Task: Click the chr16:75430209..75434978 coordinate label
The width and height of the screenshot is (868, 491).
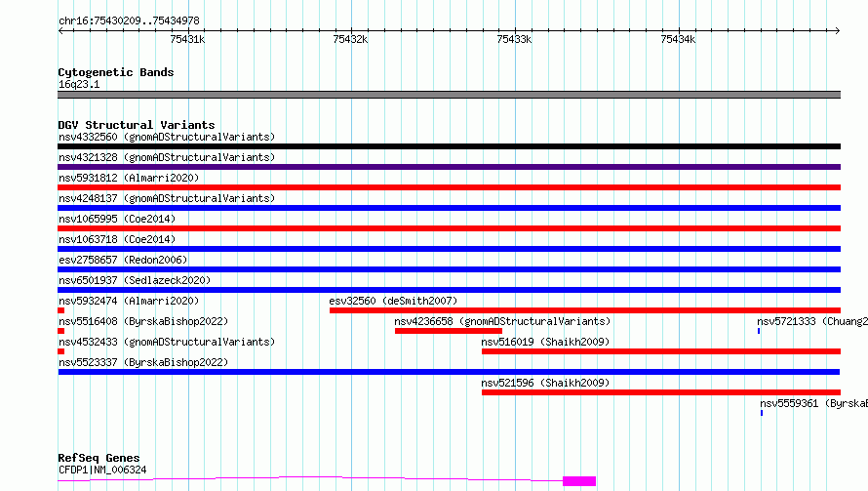Action: tap(129, 20)
